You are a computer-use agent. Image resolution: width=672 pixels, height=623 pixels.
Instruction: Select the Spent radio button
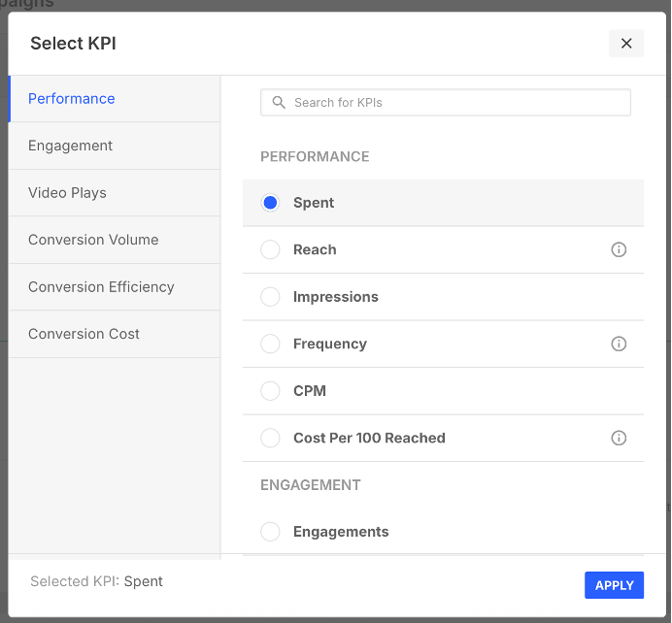coord(270,203)
